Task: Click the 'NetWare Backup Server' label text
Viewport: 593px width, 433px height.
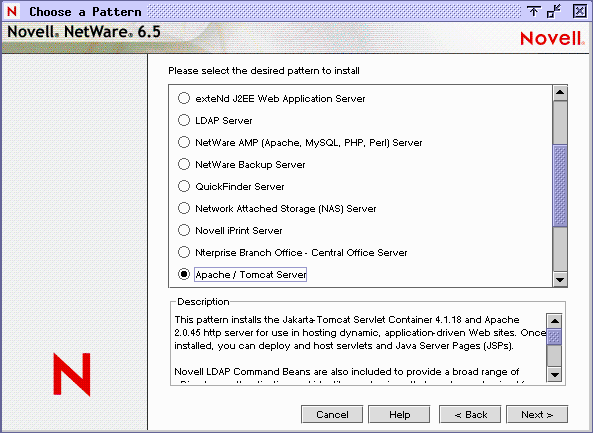Action: coord(250,165)
